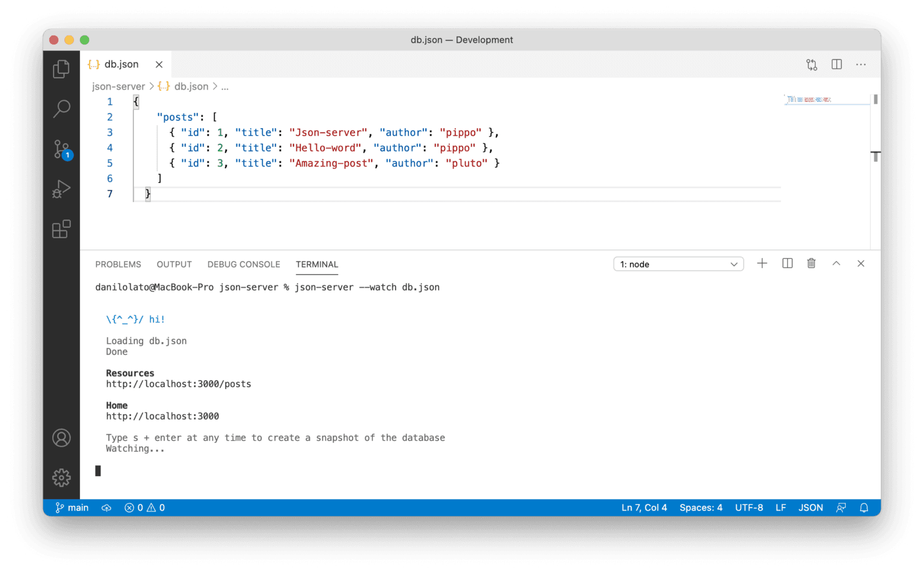Open Run and Debug view
Screen dimensions: 924x573
pyautogui.click(x=61, y=189)
